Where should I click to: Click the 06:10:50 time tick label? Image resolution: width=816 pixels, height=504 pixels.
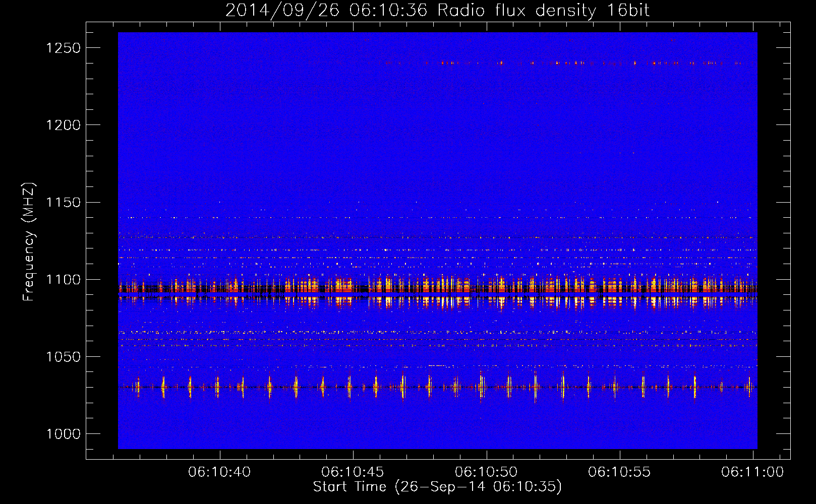[x=486, y=472]
